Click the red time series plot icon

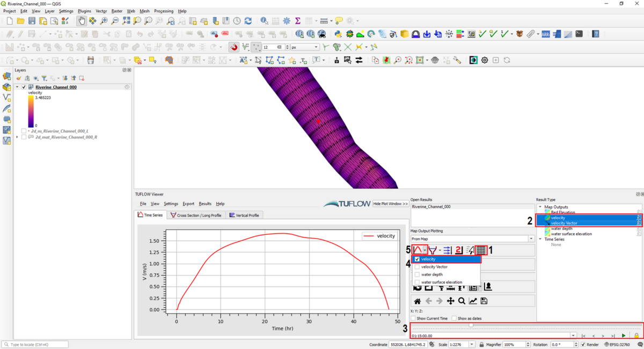418,250
